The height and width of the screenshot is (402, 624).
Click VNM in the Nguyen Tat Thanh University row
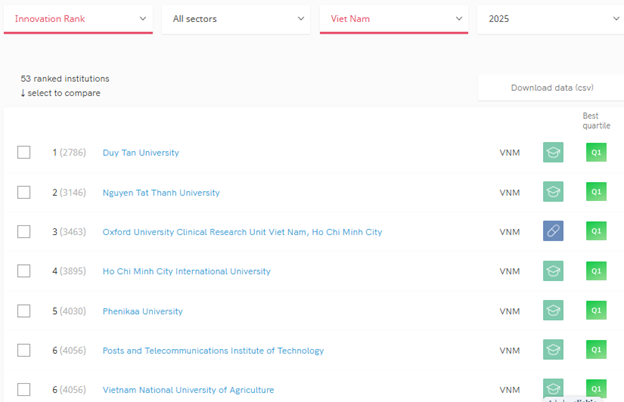pos(510,193)
